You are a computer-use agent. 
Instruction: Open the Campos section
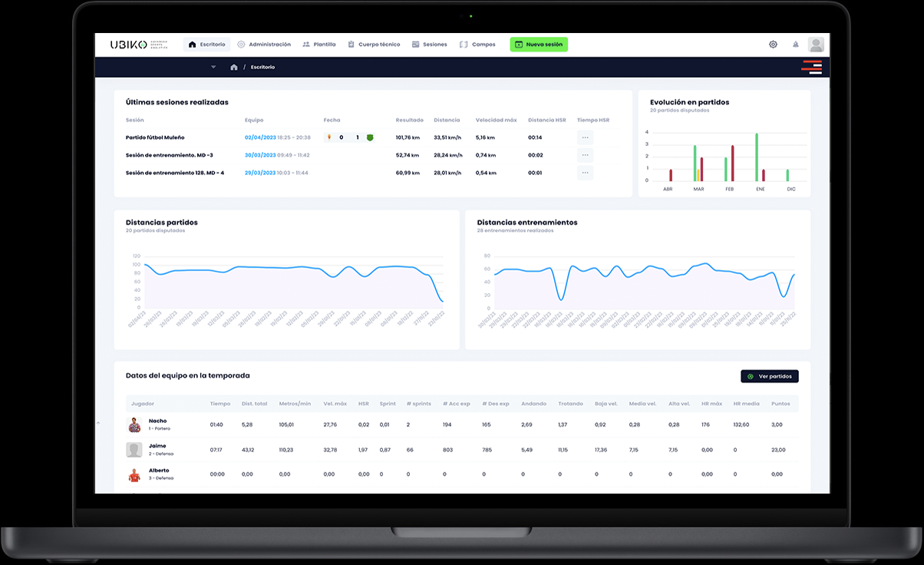(x=477, y=45)
